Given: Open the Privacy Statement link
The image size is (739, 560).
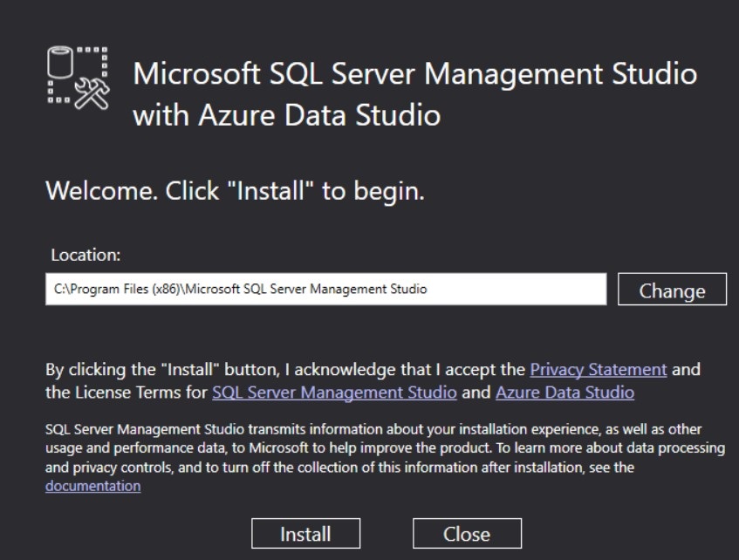Looking at the screenshot, I should pos(598,369).
